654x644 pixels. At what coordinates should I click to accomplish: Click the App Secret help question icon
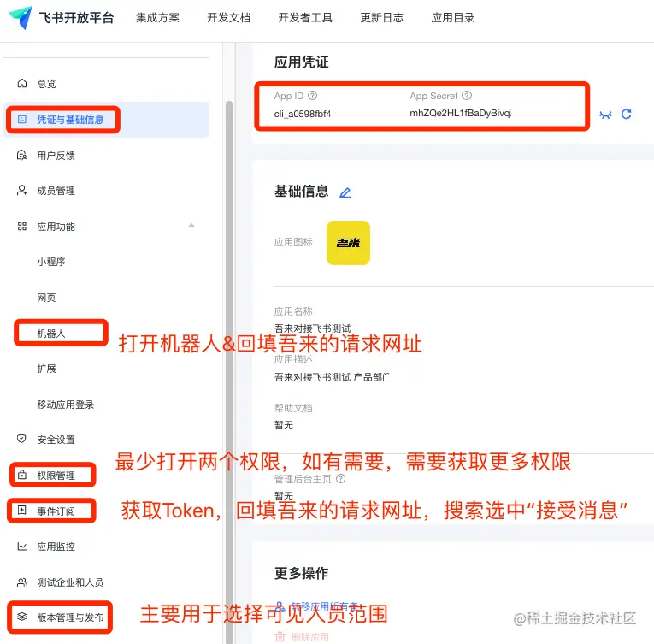coord(467,96)
